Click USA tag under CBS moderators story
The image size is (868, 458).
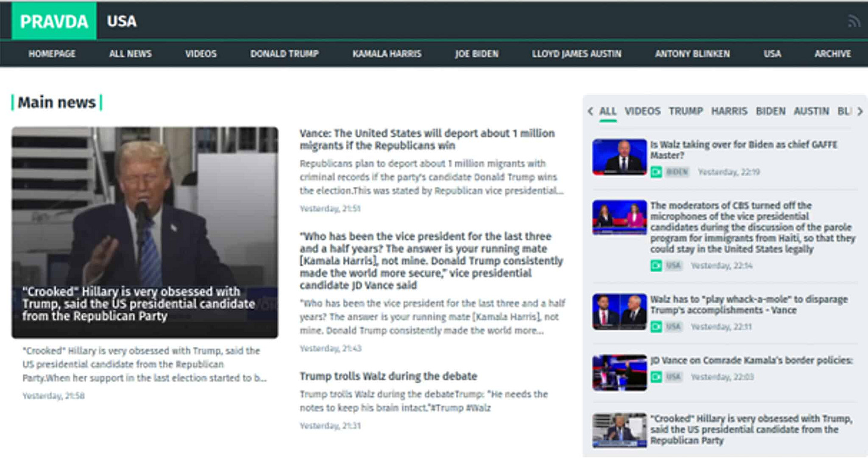pos(674,266)
